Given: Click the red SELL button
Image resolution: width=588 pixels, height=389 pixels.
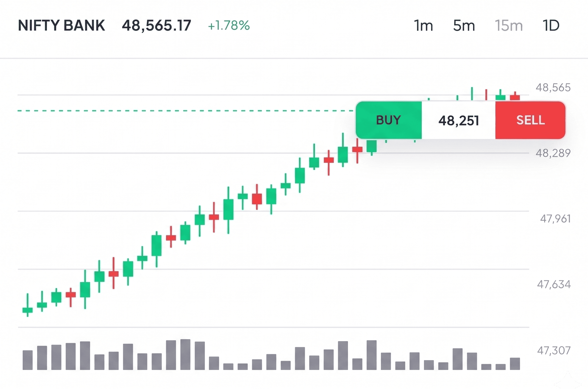Looking at the screenshot, I should [x=530, y=120].
